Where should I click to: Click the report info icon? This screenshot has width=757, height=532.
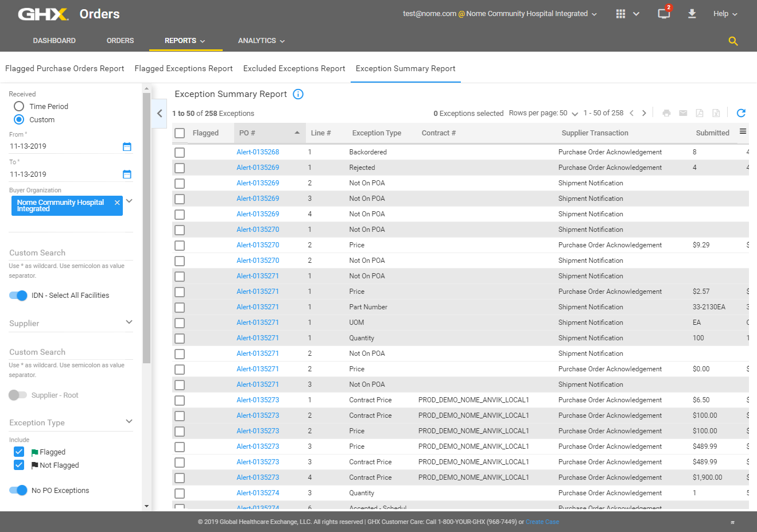pos(298,94)
